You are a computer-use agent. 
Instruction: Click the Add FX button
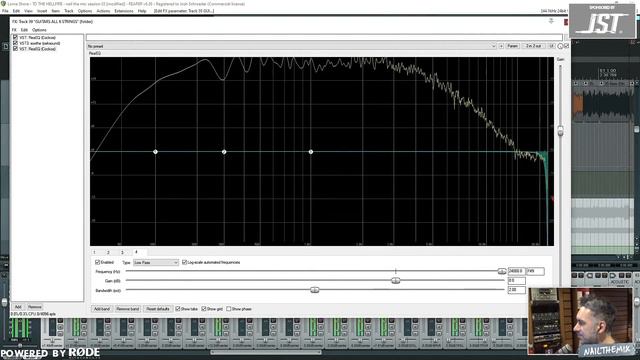18,307
